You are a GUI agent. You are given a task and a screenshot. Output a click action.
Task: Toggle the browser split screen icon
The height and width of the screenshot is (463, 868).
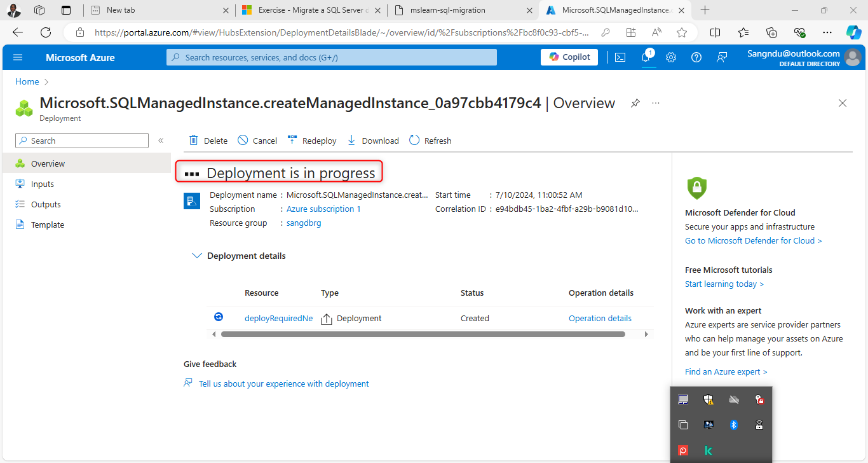click(x=715, y=32)
